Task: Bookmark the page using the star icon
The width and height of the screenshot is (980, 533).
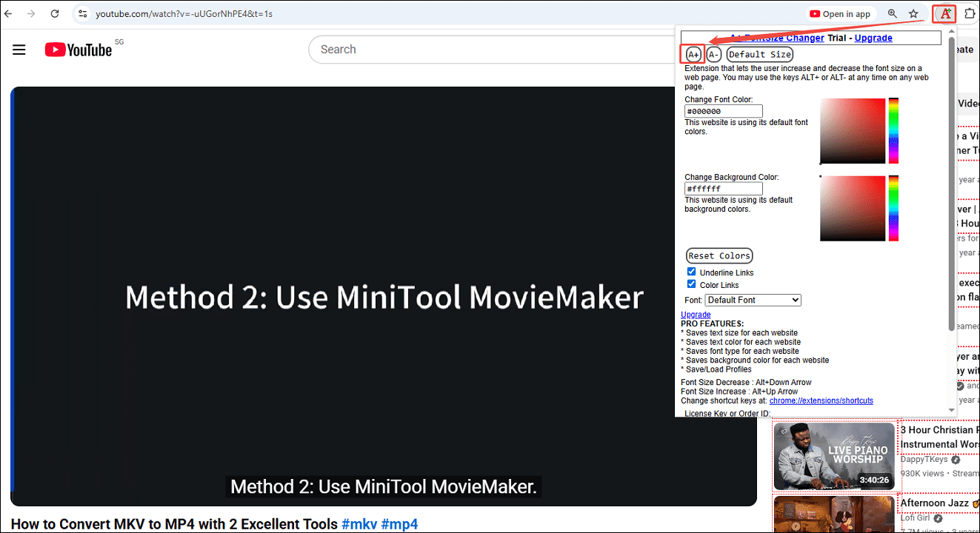Action: 914,13
